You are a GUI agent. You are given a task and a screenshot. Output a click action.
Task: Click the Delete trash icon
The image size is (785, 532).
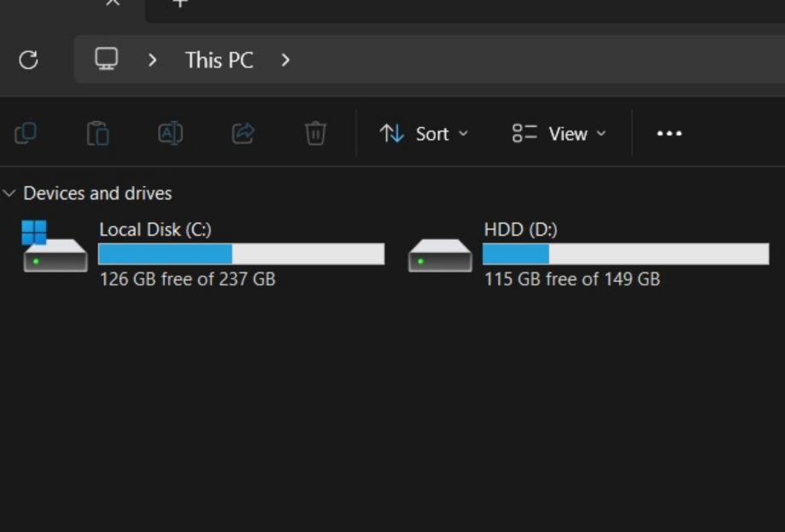(x=315, y=133)
